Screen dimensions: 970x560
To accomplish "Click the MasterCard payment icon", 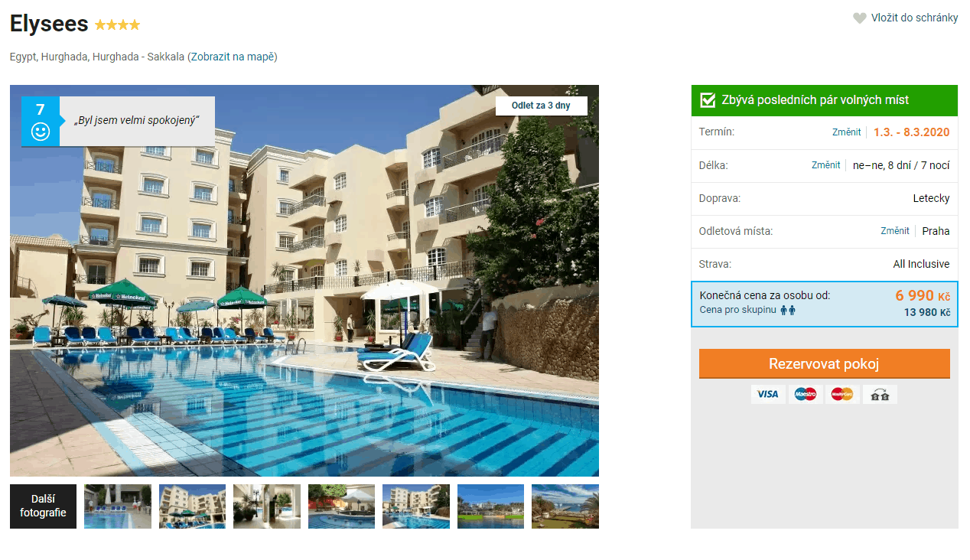I will (842, 394).
